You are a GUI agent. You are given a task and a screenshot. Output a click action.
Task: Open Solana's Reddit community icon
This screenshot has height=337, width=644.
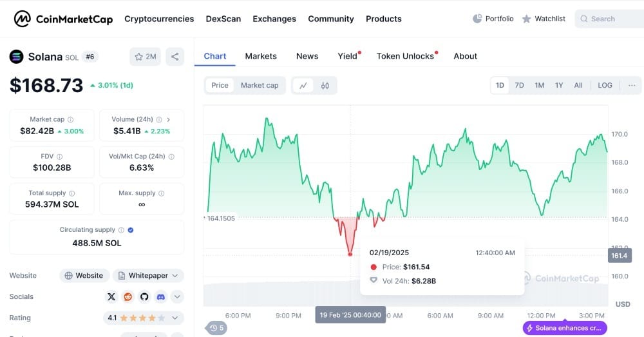pos(128,297)
